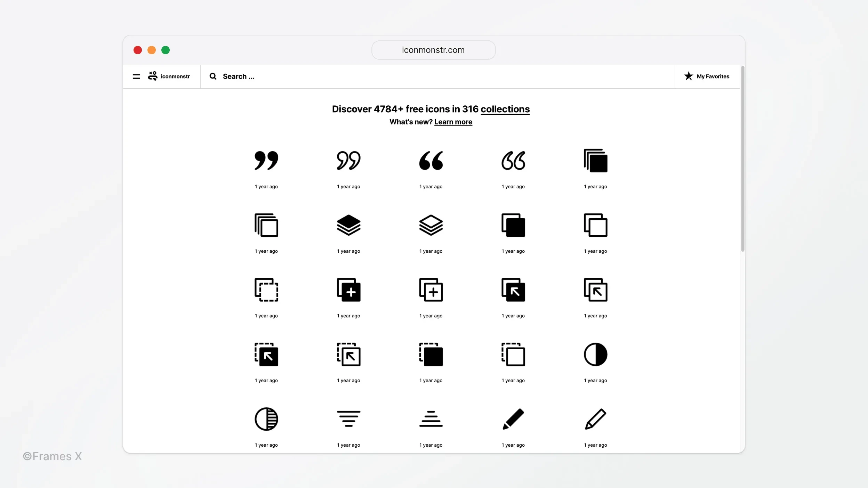This screenshot has width=868, height=488.
Task: Select the stacked layers filled icon
Action: (x=348, y=225)
